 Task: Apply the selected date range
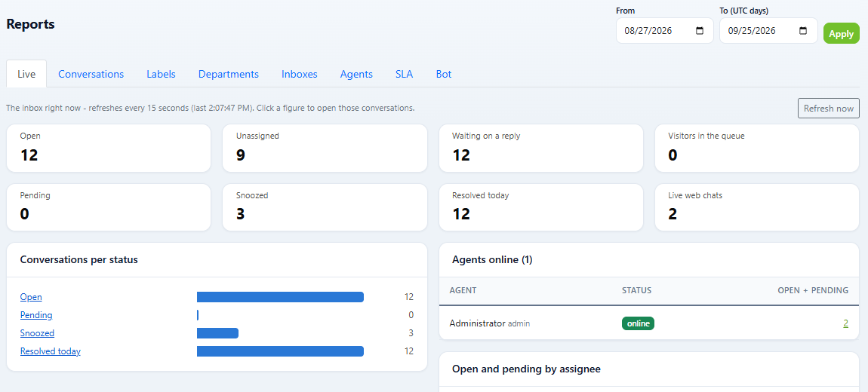coord(842,33)
